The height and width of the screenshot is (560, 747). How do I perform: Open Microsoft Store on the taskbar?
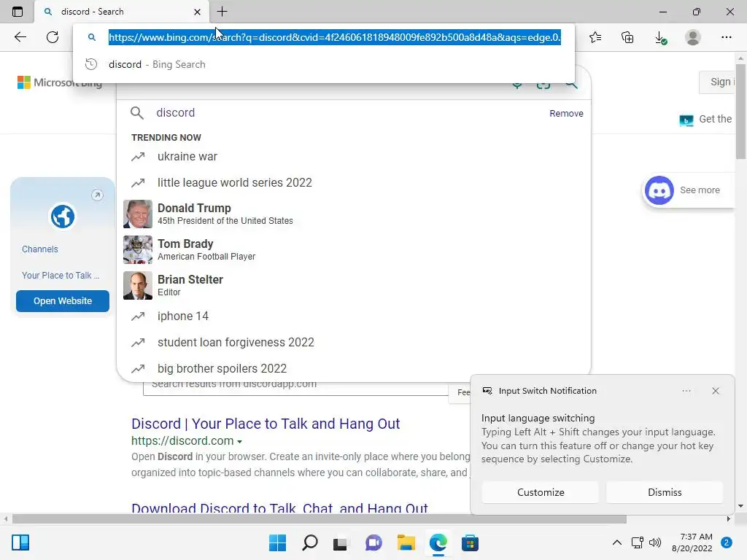[470, 542]
